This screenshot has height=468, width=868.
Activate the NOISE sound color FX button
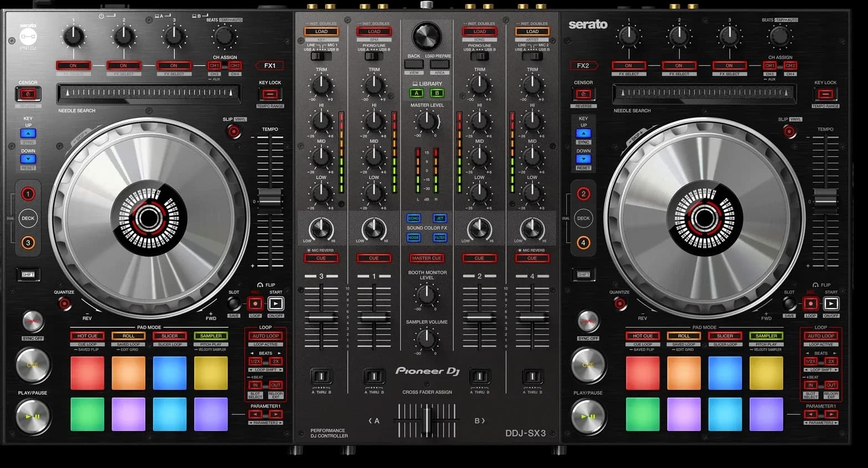[x=413, y=238]
